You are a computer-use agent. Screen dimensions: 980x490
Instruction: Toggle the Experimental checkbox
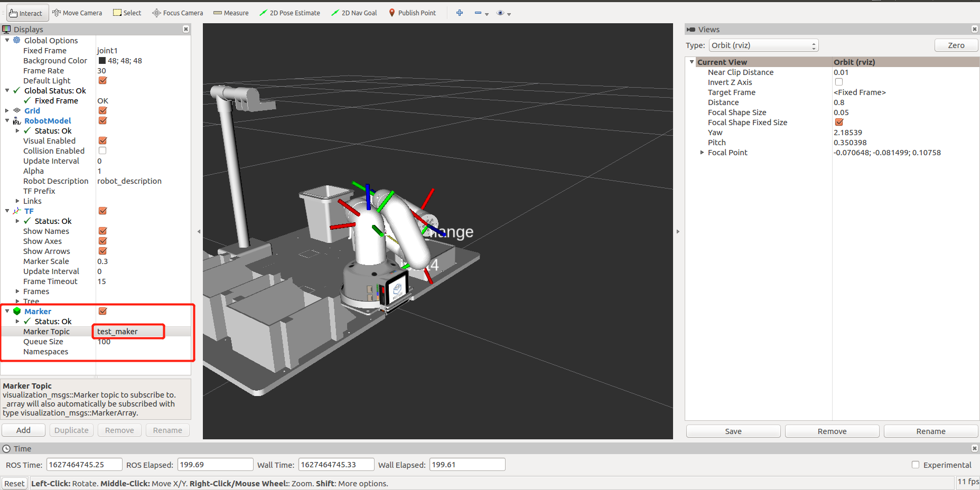(916, 465)
